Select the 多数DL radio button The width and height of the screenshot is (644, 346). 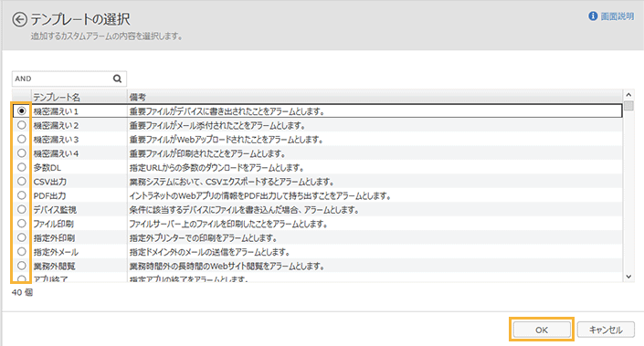[x=22, y=167]
